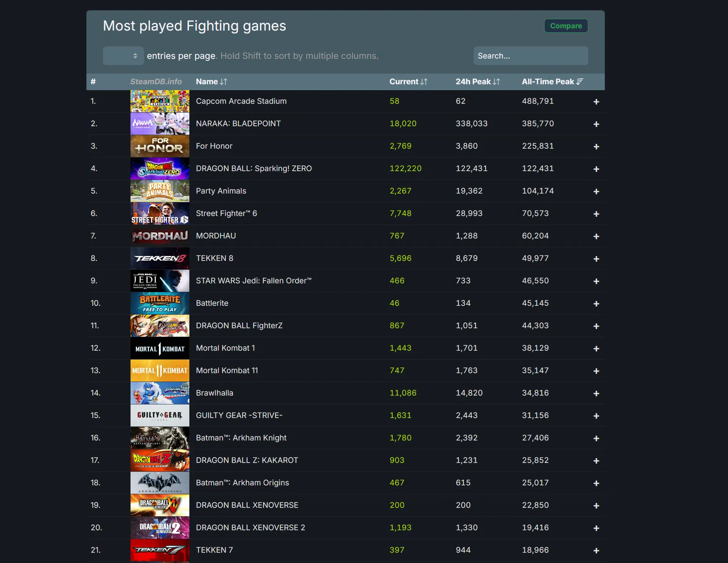Click the DRAGON BALL Z KAKAROT thumbnail

(x=160, y=460)
